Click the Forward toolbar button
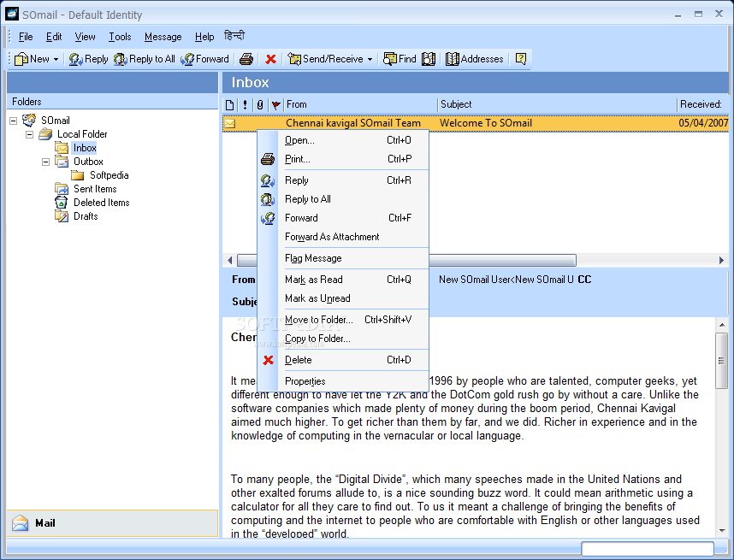 (205, 59)
